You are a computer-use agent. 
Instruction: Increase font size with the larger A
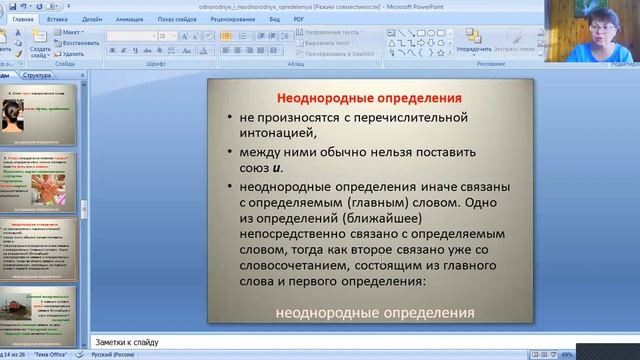coord(184,36)
